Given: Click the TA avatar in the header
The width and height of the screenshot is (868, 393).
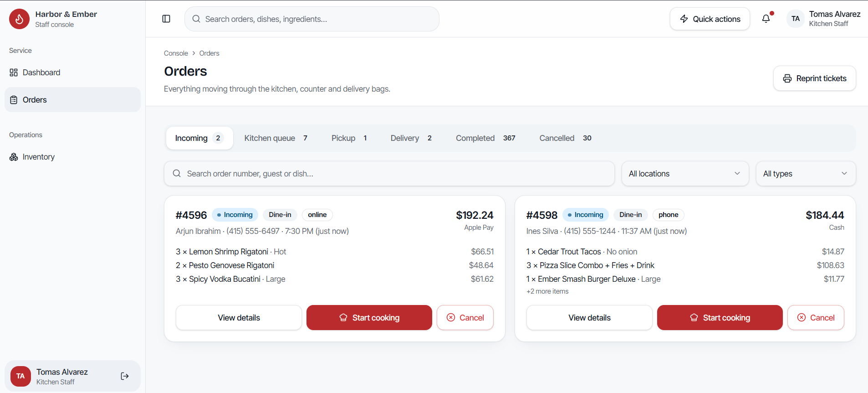Looking at the screenshot, I should coord(796,19).
